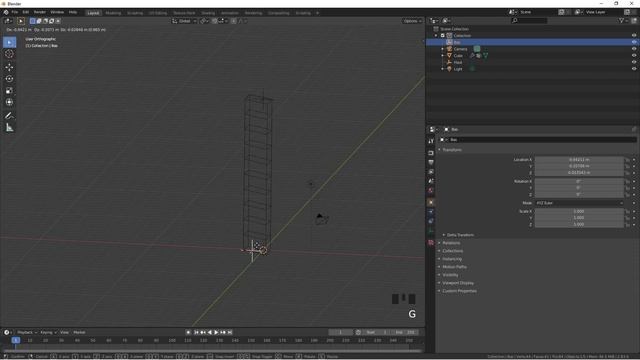This screenshot has width=640, height=360.
Task: Expand the Visibility panel
Action: pyautogui.click(x=450, y=275)
